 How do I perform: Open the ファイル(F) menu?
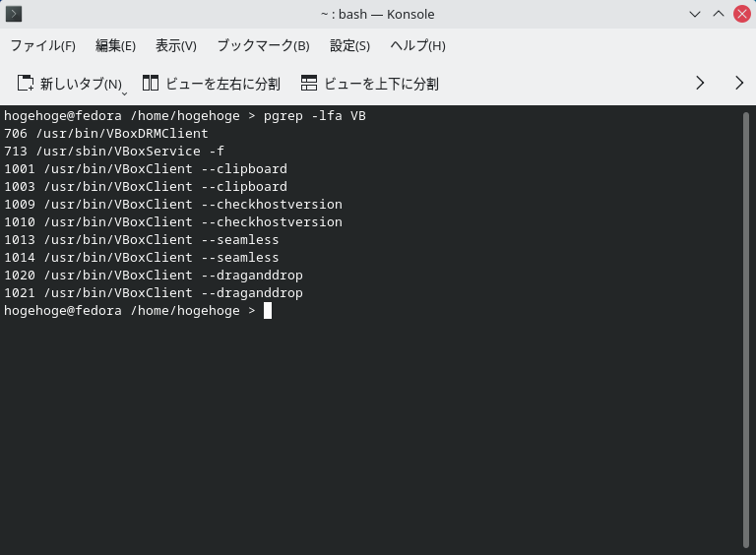pyautogui.click(x=43, y=46)
